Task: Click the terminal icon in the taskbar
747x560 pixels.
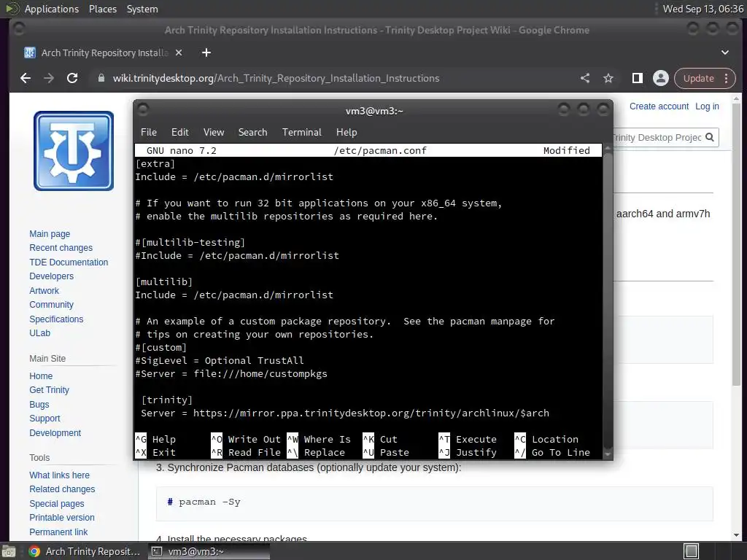Action: point(156,551)
